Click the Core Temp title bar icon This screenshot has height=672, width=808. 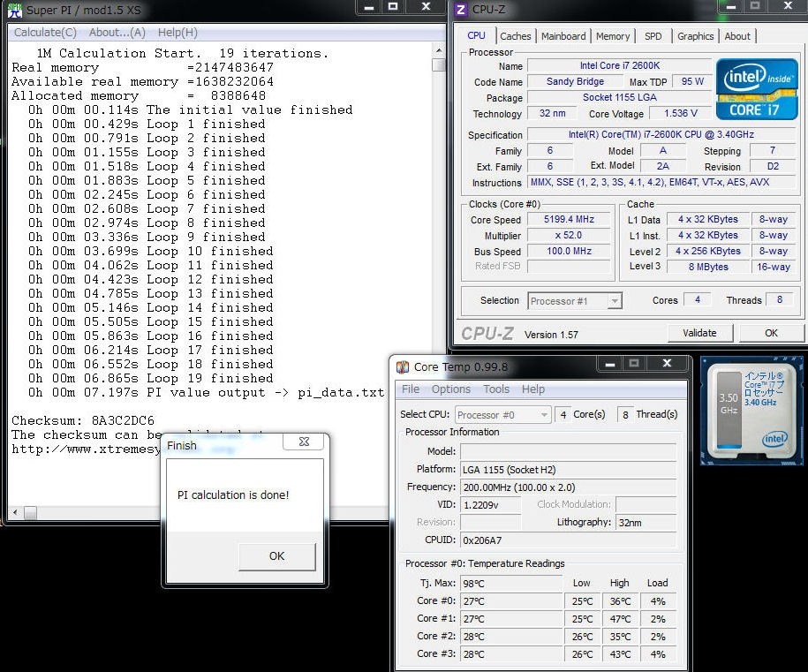pos(402,367)
